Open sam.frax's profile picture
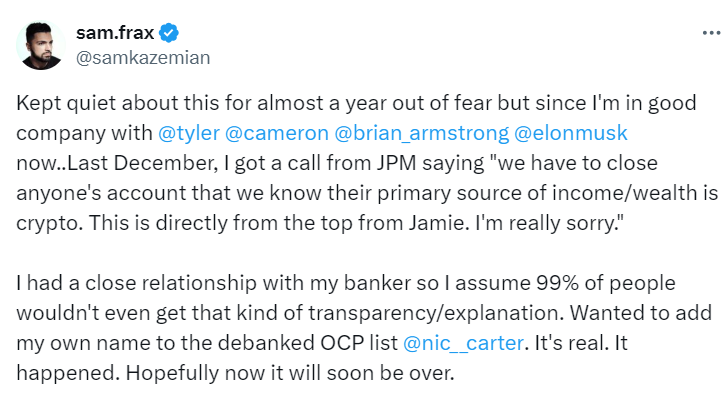 point(41,45)
